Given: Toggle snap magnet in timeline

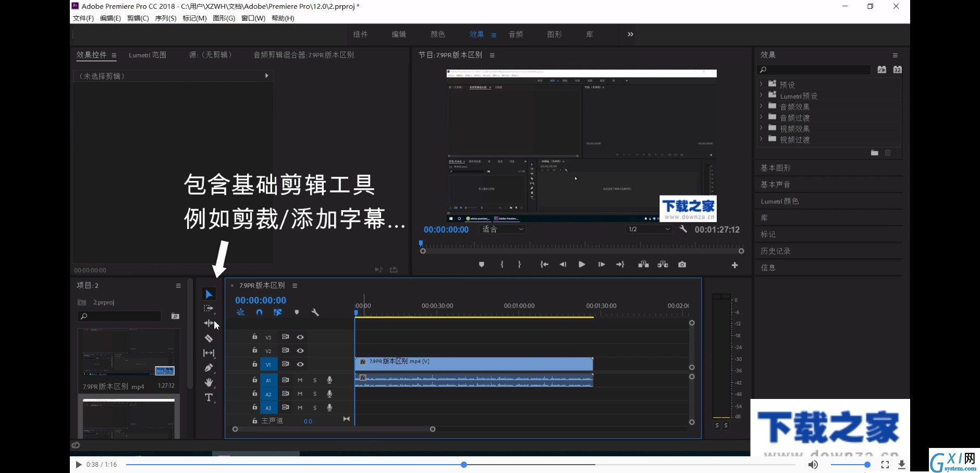Looking at the screenshot, I should click(259, 312).
